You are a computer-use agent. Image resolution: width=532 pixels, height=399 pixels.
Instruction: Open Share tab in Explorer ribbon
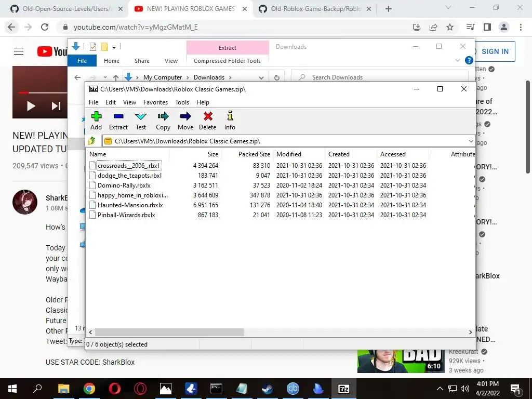(x=142, y=61)
